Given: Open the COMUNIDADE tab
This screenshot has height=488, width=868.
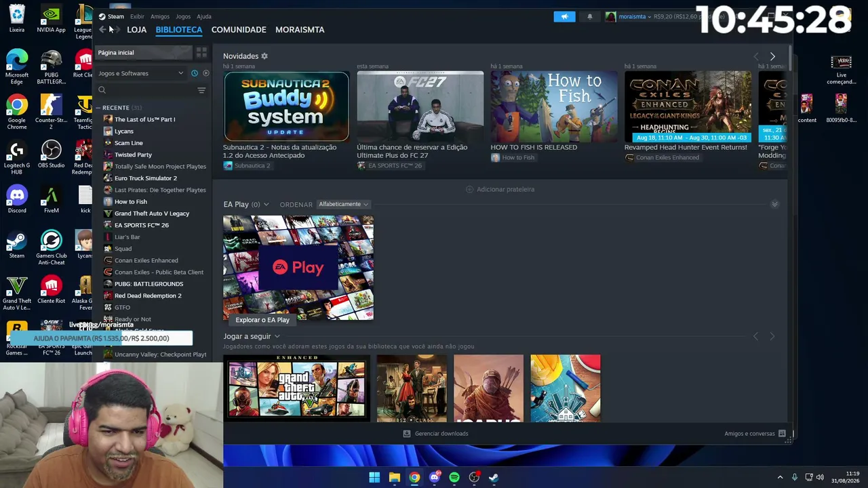Looking at the screenshot, I should tap(239, 30).
